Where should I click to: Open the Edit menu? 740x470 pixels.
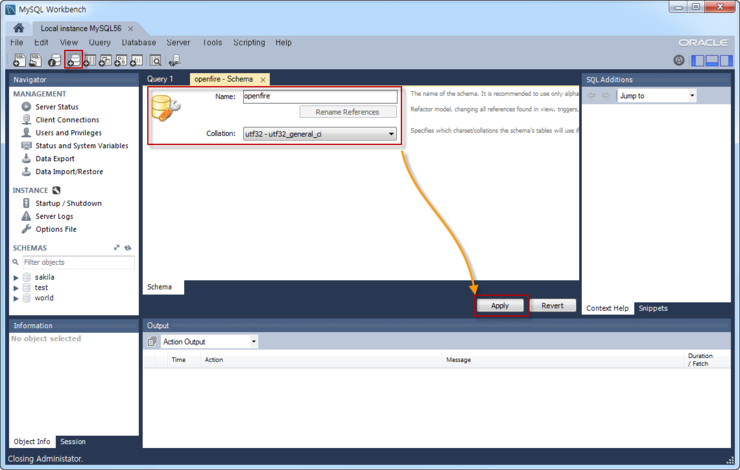pos(41,42)
